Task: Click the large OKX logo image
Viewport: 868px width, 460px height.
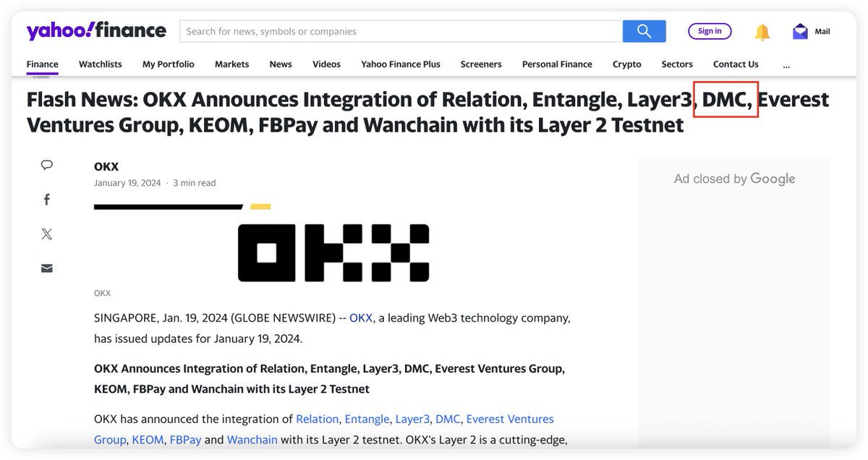Action: pyautogui.click(x=333, y=252)
